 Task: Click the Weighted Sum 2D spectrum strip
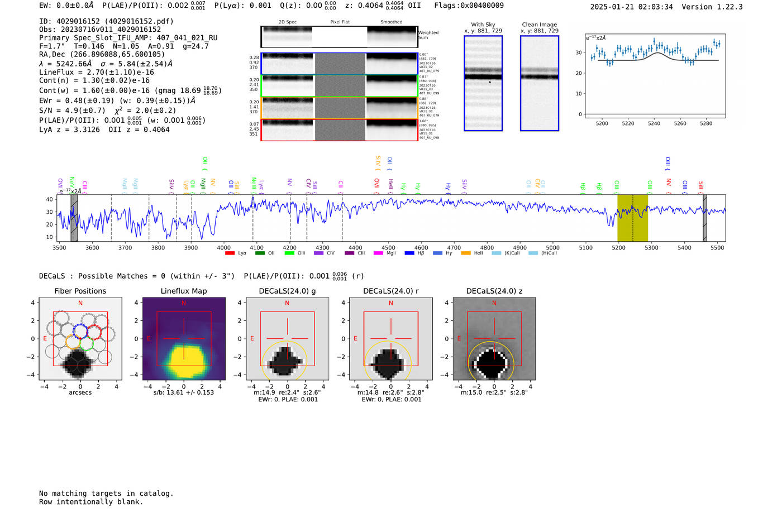[339, 37]
